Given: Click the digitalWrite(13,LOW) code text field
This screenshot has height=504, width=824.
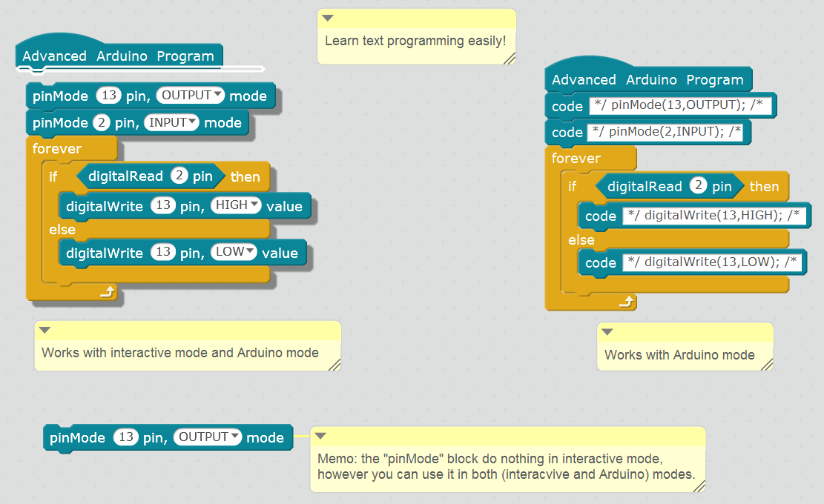Looking at the screenshot, I should coord(713,262).
